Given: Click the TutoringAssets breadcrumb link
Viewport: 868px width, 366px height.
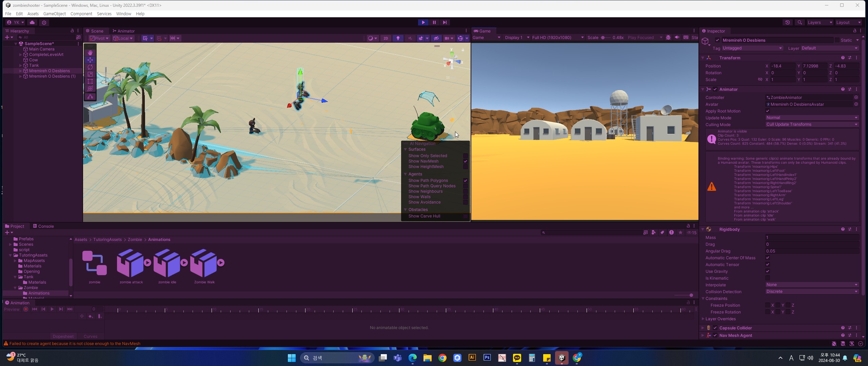Looking at the screenshot, I should (x=107, y=240).
